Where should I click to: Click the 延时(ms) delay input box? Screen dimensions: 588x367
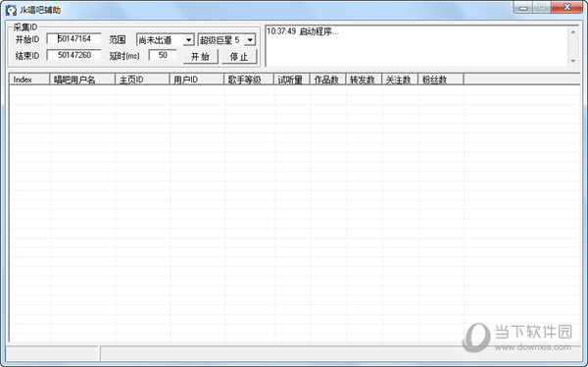tap(163, 55)
